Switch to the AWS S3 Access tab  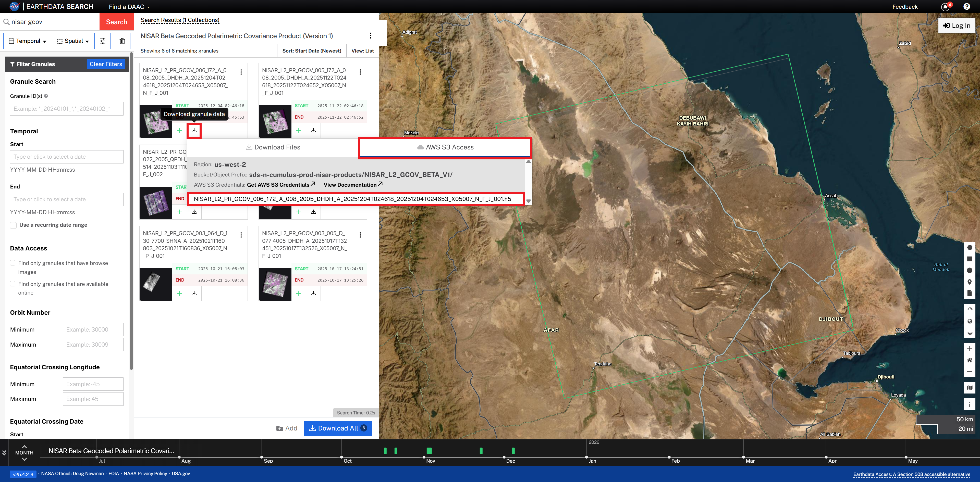(x=444, y=147)
